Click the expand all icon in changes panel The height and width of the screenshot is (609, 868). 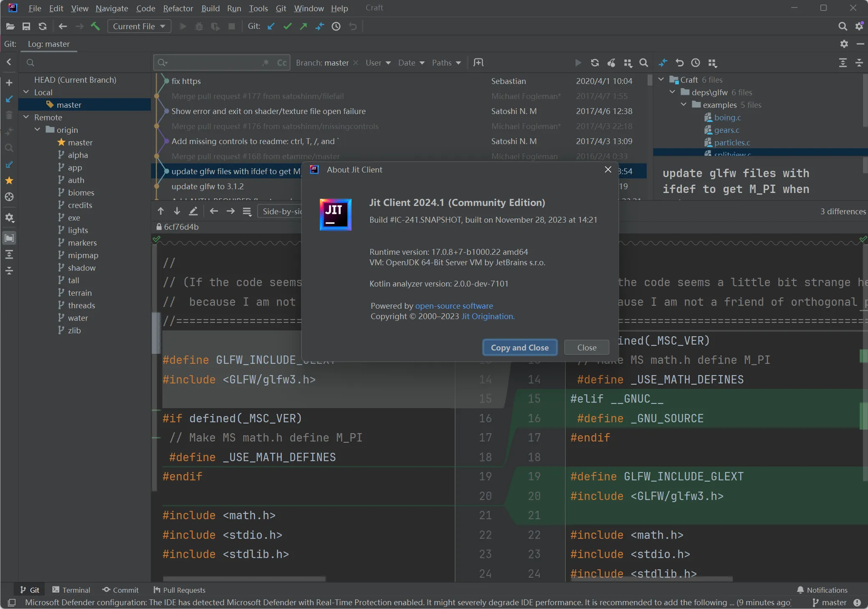click(843, 63)
